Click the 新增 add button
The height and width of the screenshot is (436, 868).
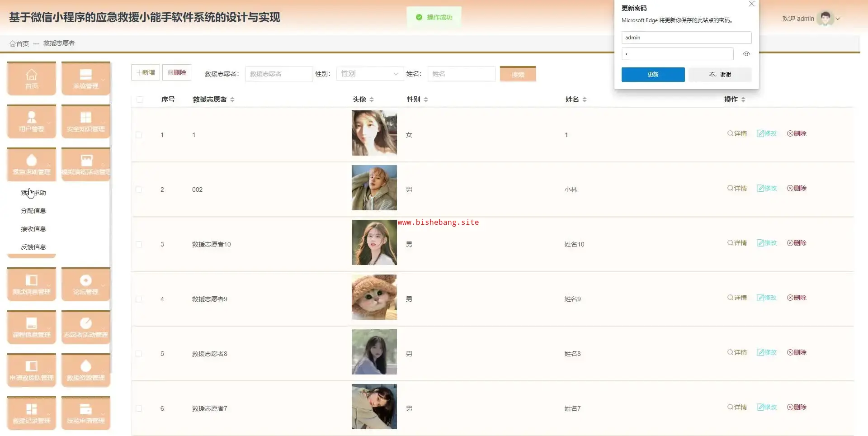[x=146, y=72]
